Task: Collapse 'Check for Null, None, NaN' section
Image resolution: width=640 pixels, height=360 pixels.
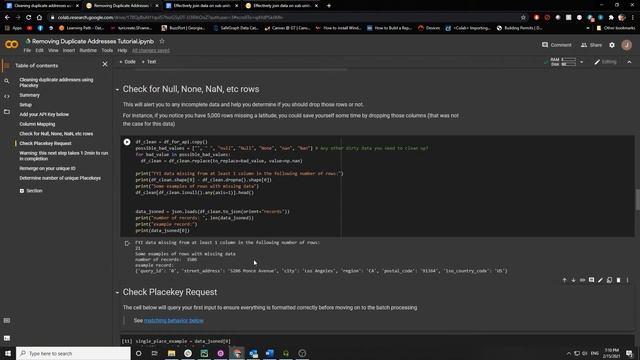Action: 117,89
